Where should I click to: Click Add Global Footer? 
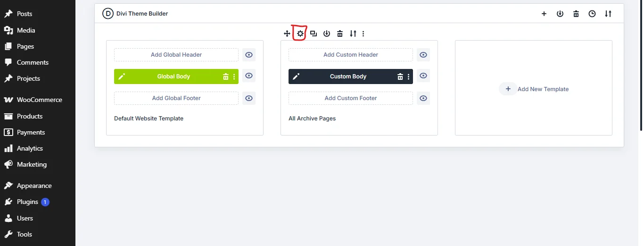(176, 98)
